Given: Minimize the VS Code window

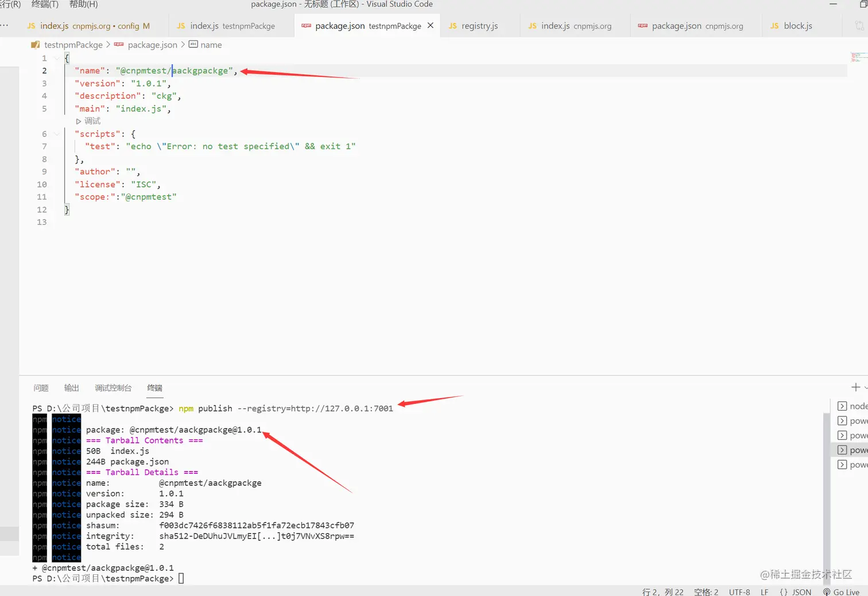Looking at the screenshot, I should point(833,4).
